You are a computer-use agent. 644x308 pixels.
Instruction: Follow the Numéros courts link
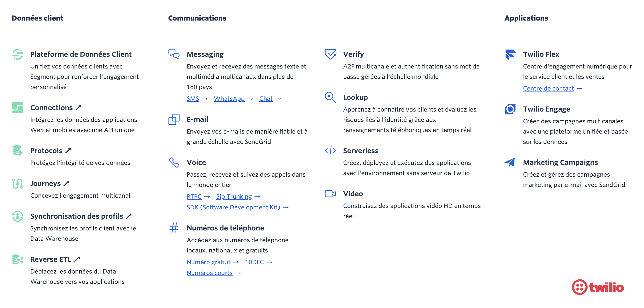(x=209, y=273)
